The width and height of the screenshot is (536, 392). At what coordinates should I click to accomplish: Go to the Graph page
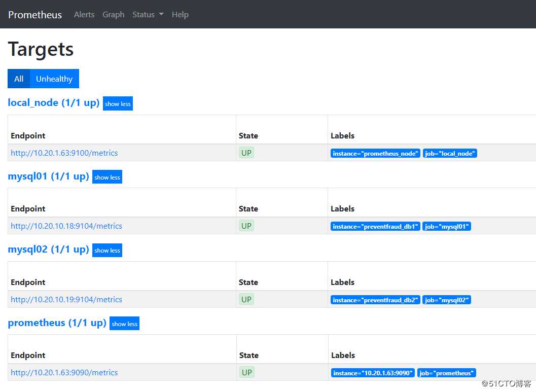(113, 15)
